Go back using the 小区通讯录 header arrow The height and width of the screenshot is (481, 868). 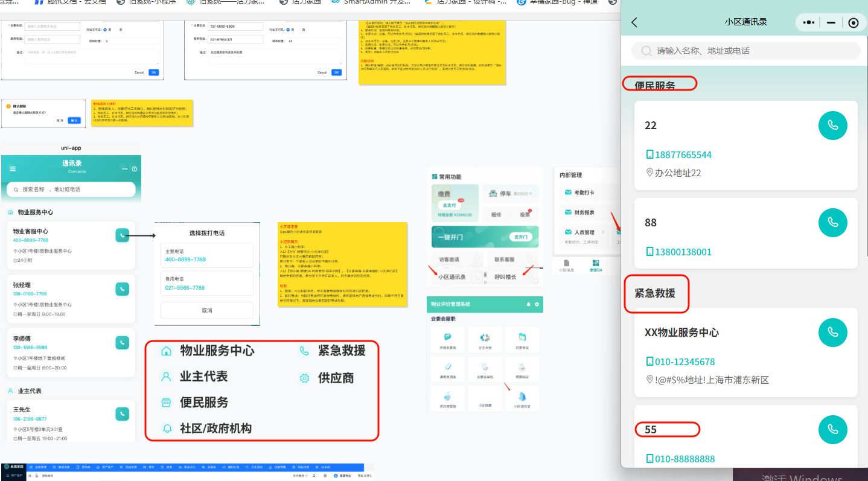(634, 22)
